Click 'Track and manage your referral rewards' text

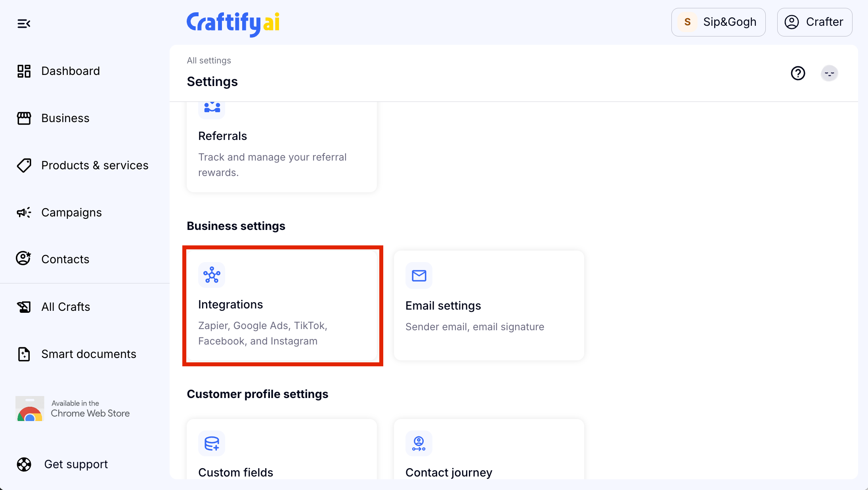(x=272, y=165)
